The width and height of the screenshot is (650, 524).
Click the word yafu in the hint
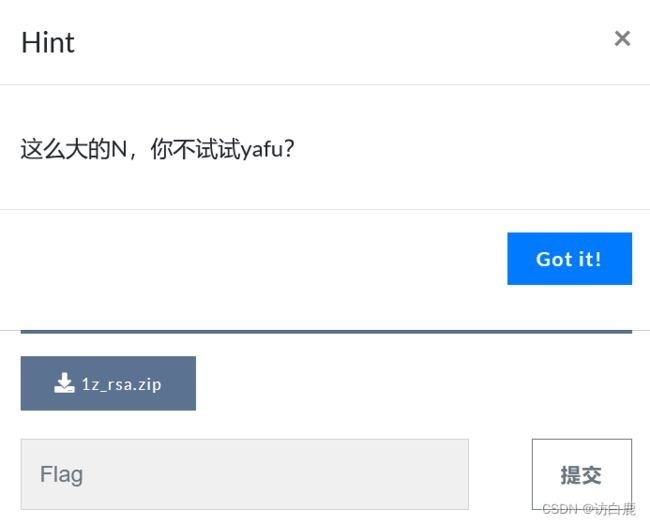pyautogui.click(x=262, y=149)
